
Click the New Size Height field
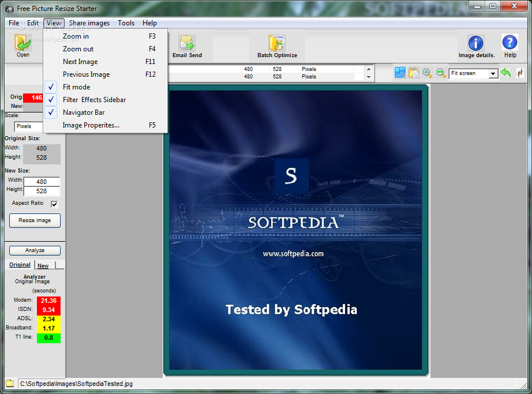pyautogui.click(x=42, y=191)
